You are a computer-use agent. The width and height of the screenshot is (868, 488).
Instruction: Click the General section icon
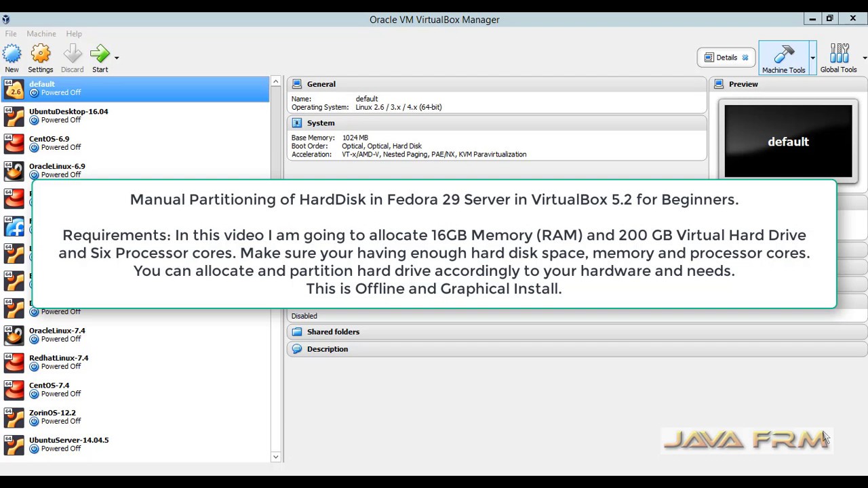pyautogui.click(x=297, y=84)
